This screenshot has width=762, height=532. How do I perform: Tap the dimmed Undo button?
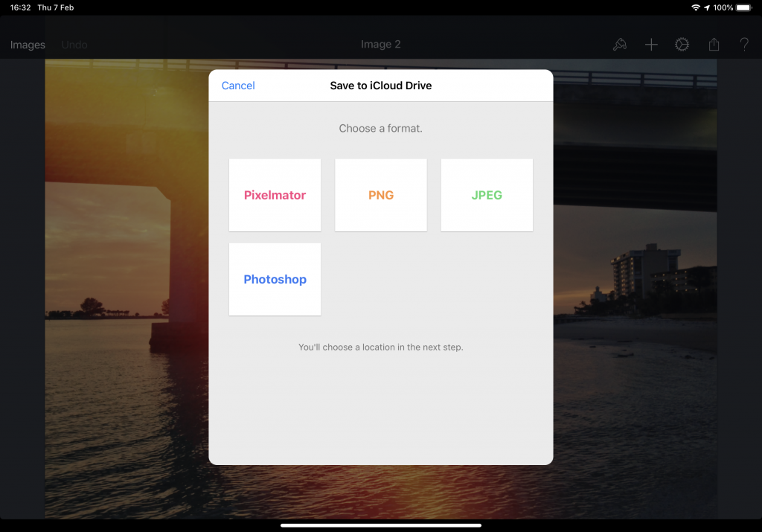[74, 45]
